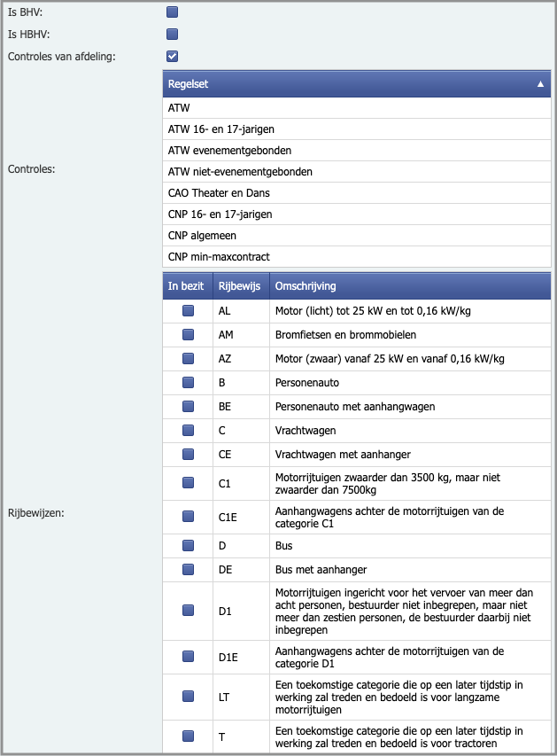557x756 pixels.
Task: Select CAO Theater en Dans row
Action: click(354, 192)
